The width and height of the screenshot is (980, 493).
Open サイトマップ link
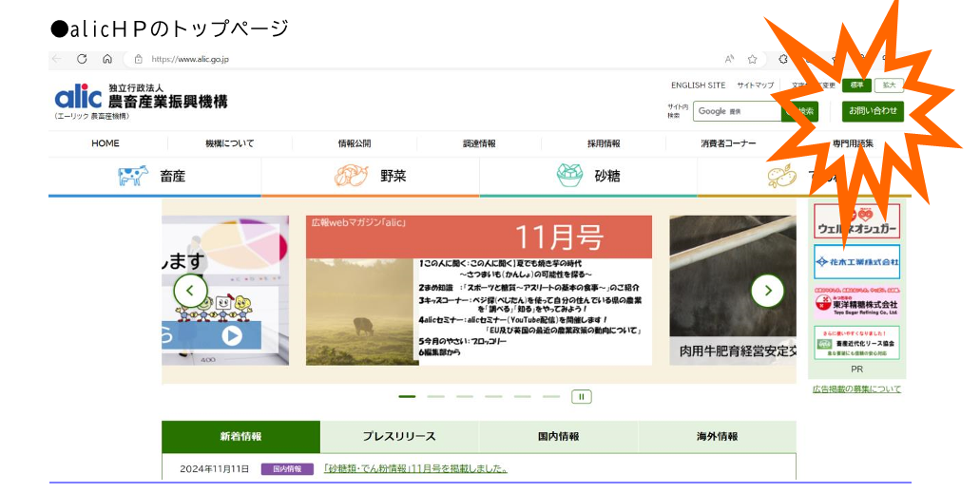(x=755, y=85)
